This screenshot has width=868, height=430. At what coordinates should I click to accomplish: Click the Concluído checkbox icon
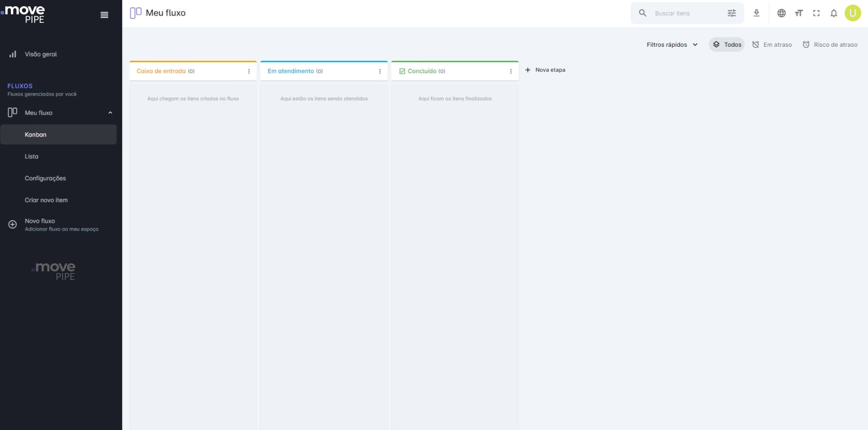[402, 71]
